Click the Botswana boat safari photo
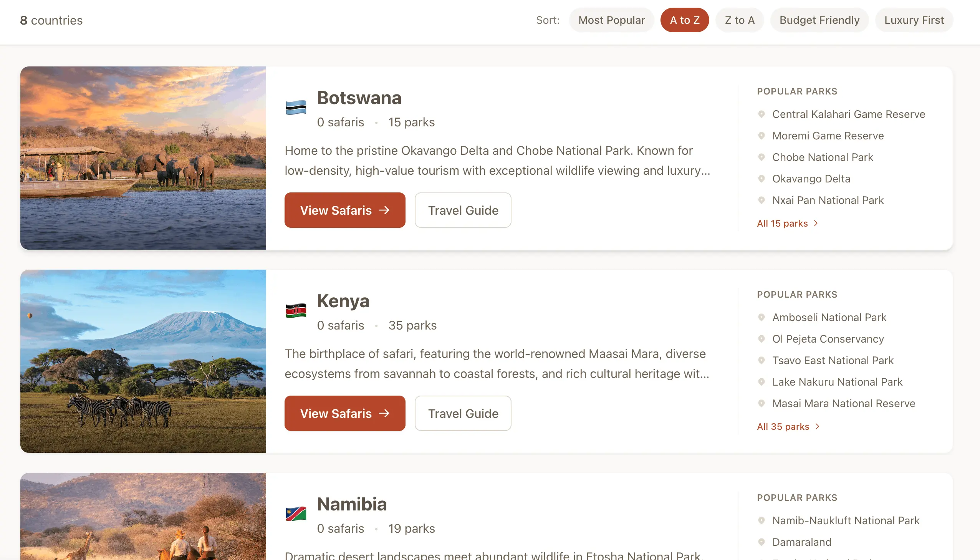The width and height of the screenshot is (980, 560). pos(143,158)
